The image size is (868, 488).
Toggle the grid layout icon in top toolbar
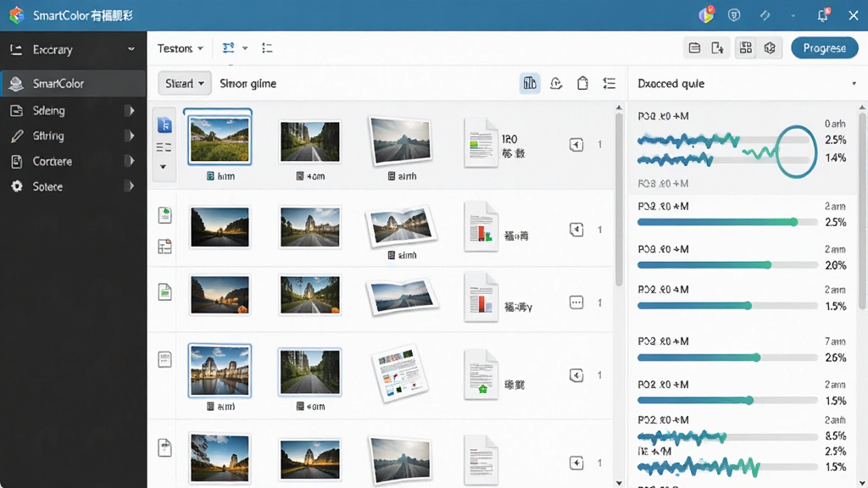tap(746, 47)
